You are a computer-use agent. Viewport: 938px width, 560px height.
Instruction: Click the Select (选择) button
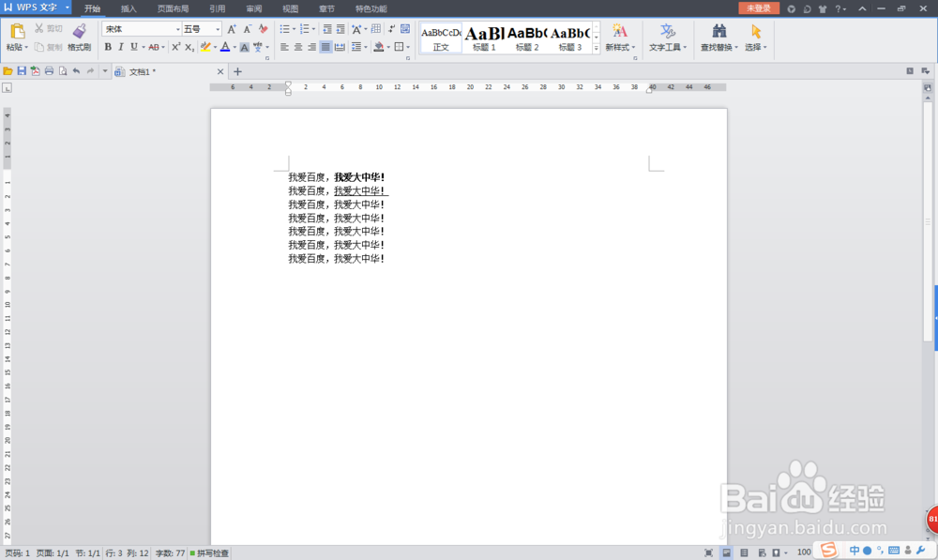(755, 38)
